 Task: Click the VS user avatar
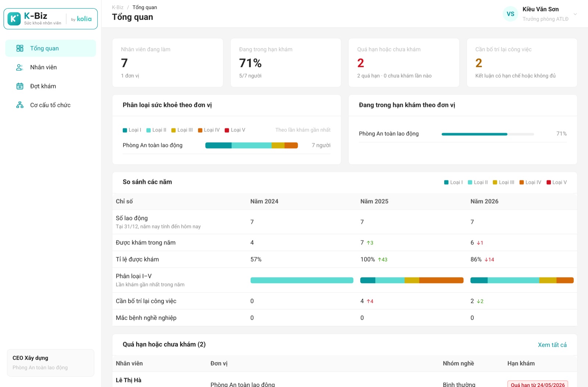pyautogui.click(x=510, y=14)
